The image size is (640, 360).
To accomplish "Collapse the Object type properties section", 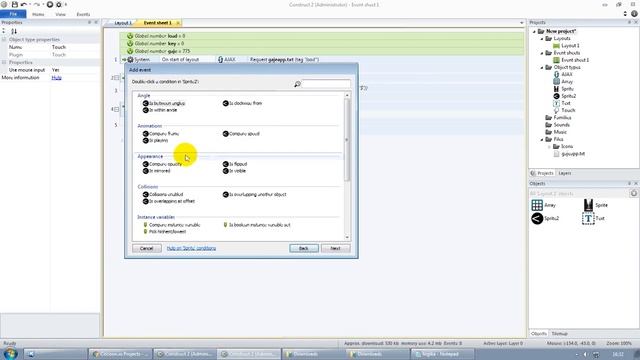I will pyautogui.click(x=4, y=40).
